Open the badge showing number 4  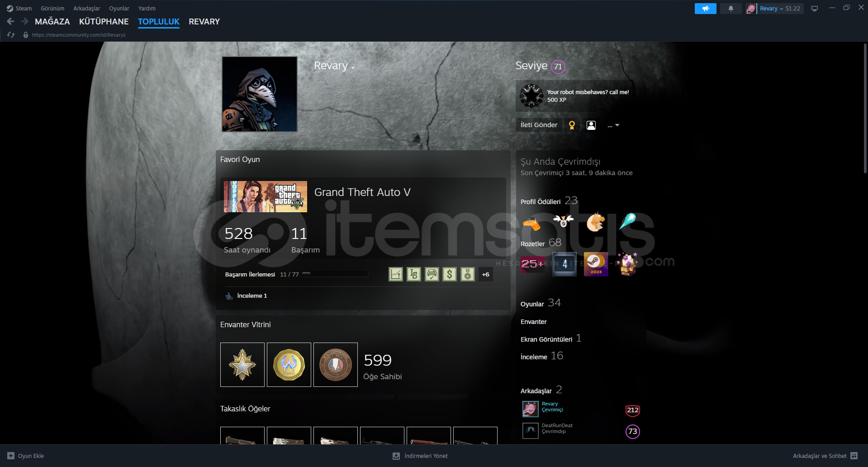pyautogui.click(x=564, y=264)
